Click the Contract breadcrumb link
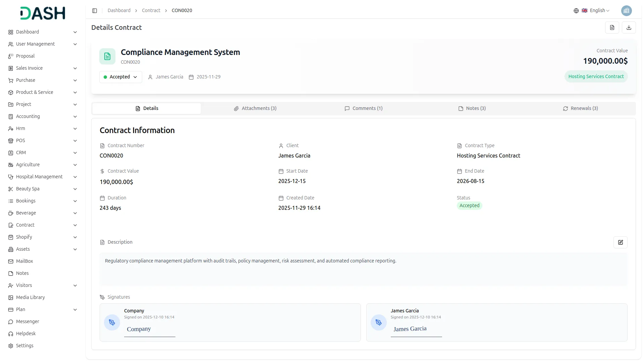Viewport: 644px width, 362px height. 151,11
